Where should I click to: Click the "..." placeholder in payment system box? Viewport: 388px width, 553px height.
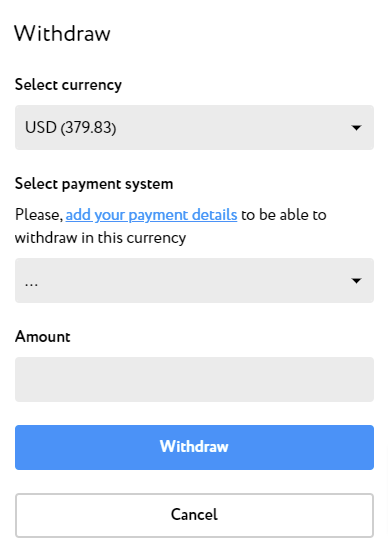pos(31,284)
